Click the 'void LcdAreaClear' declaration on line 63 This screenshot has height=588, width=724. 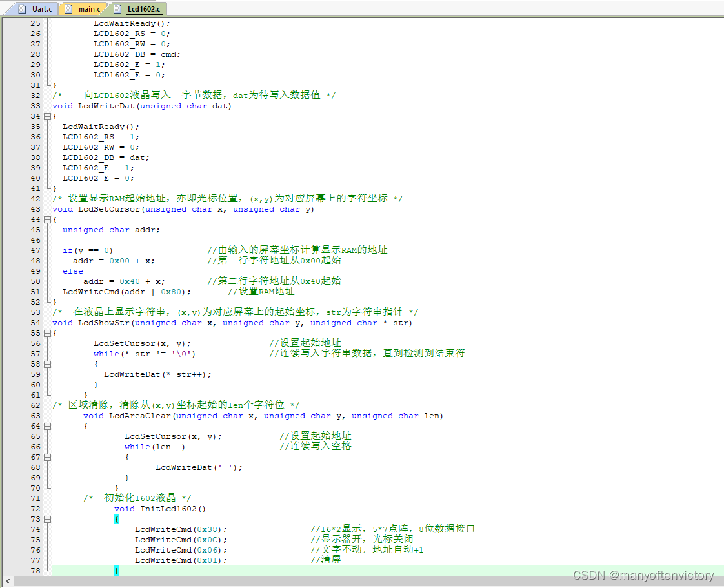point(263,416)
